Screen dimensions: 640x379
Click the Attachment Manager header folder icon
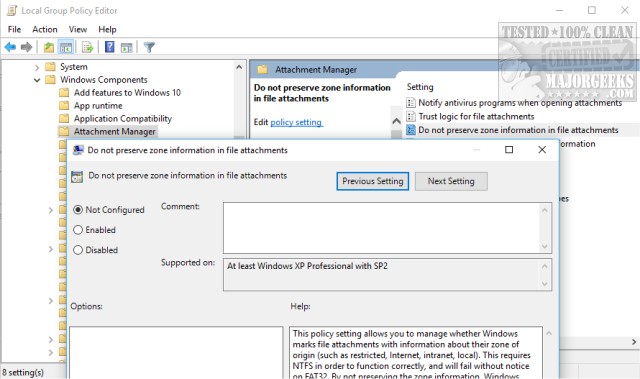point(262,70)
